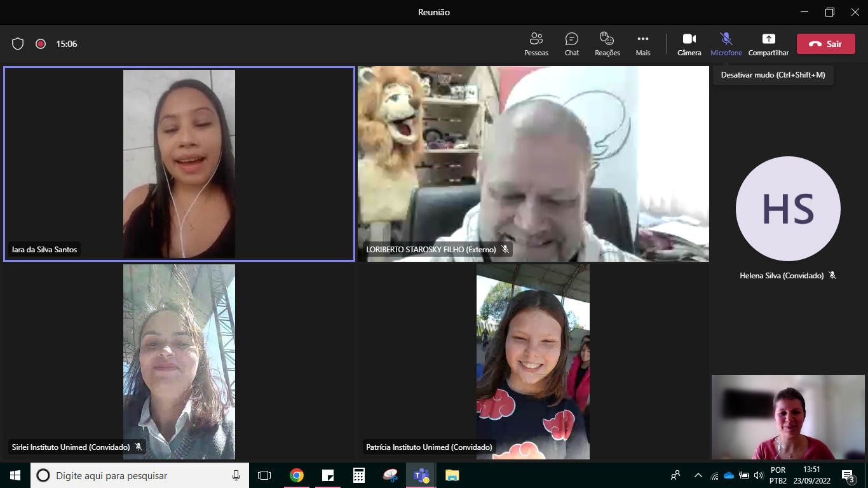The height and width of the screenshot is (488, 868).
Task: Click the muted mic icon beside Loriberto
Action: tap(505, 250)
